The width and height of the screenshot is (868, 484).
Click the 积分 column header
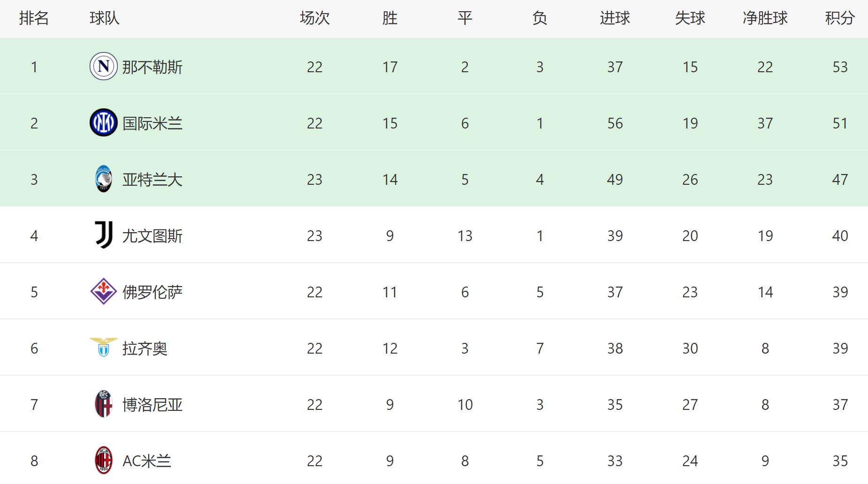[840, 18]
